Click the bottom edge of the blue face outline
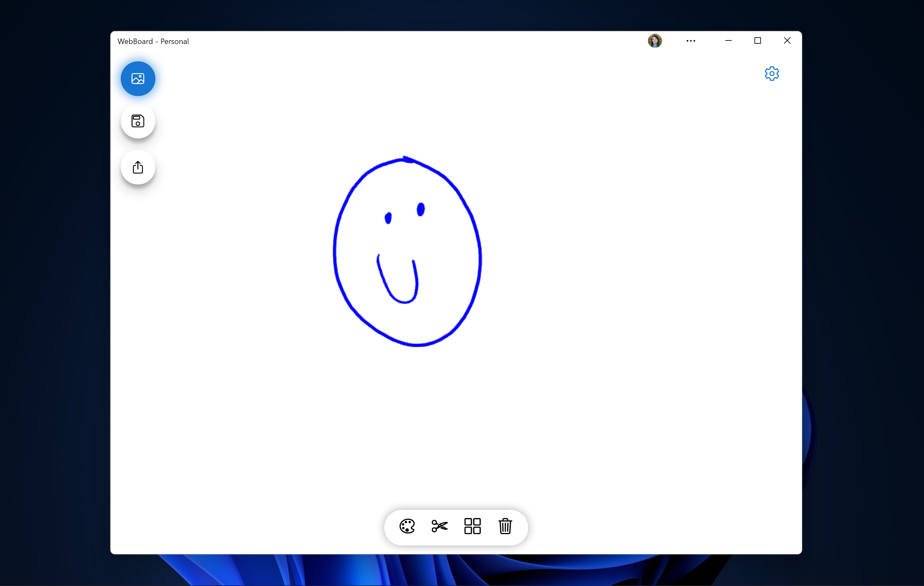This screenshot has width=924, height=586. [416, 345]
